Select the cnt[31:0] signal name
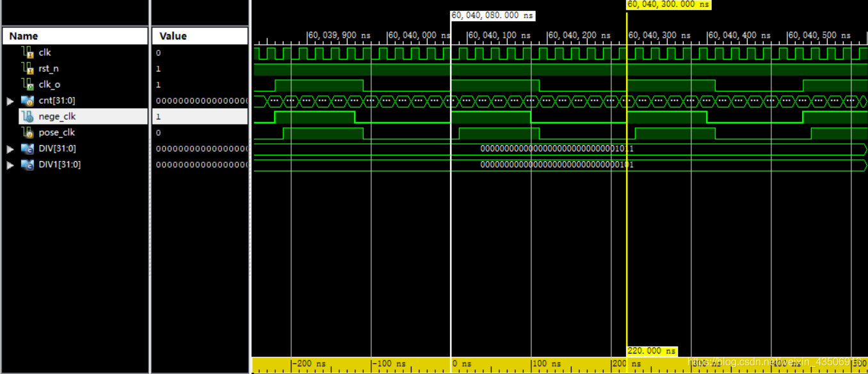Viewport: 868px width, 374px height. coord(57,100)
